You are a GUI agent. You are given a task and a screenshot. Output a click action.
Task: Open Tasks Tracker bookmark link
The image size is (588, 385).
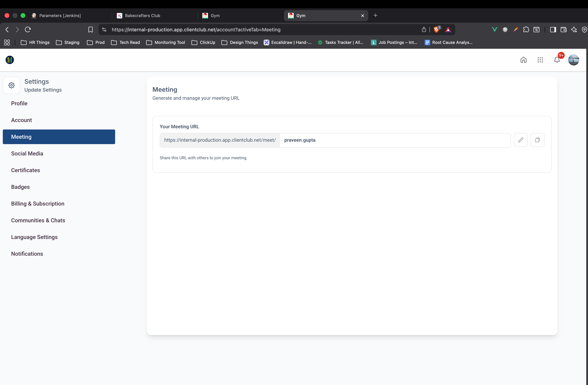pos(341,42)
